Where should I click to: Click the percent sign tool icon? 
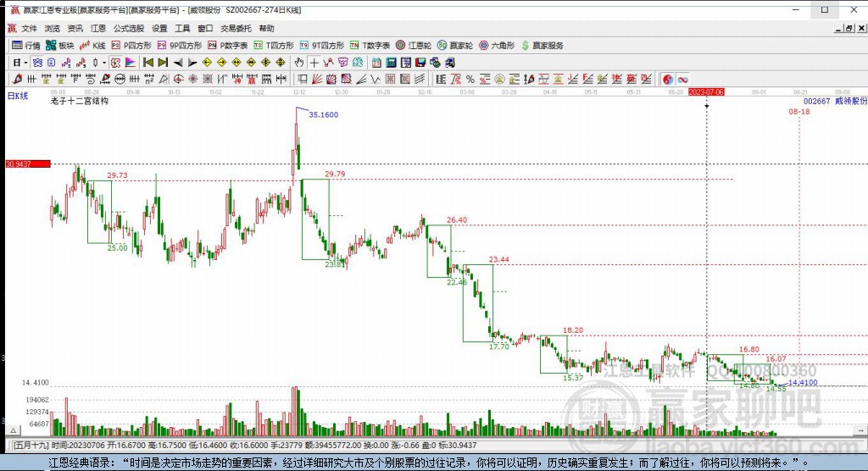470,79
